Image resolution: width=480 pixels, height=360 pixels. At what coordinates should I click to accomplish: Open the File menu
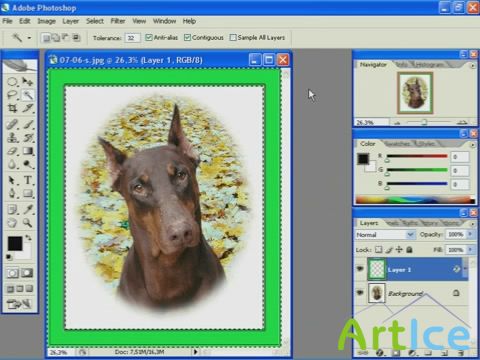[7, 21]
